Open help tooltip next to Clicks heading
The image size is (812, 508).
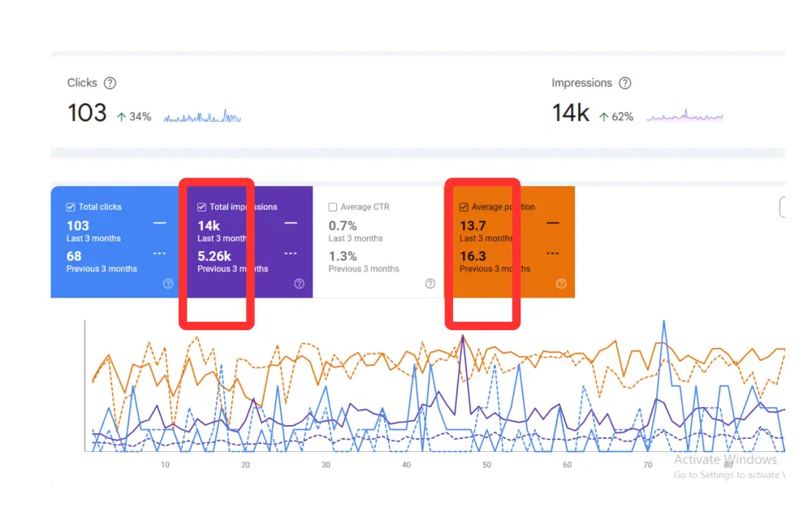[x=110, y=82]
